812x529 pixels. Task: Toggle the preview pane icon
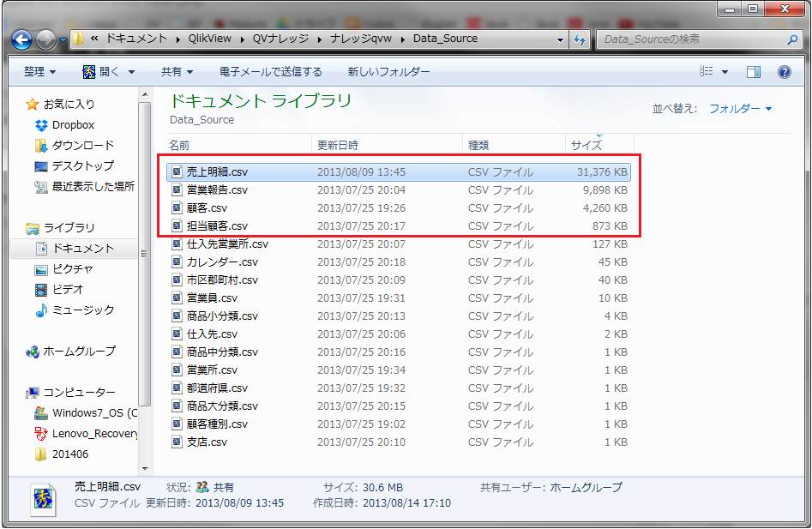(x=754, y=72)
